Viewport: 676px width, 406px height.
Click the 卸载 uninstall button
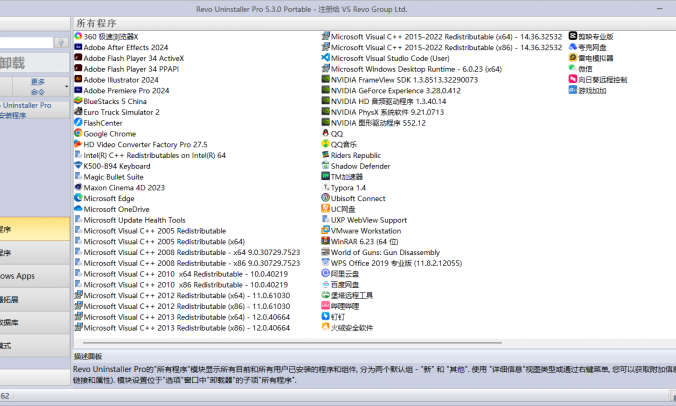pyautogui.click(x=34, y=63)
